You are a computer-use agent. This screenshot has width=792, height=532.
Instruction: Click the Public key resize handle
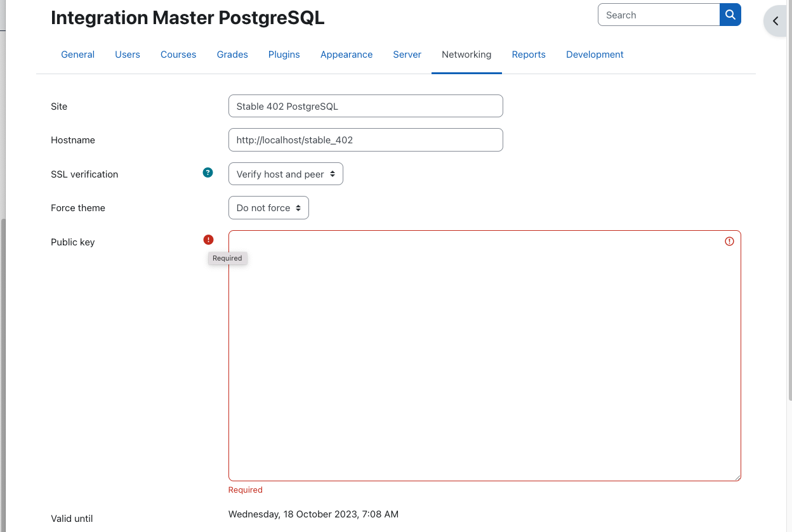click(737, 477)
